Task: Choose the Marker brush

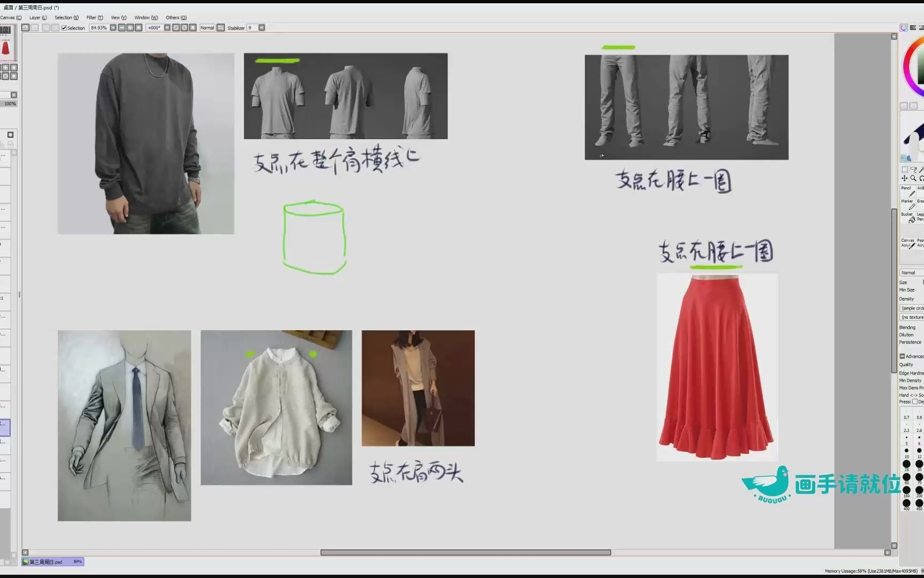Action: click(907, 204)
